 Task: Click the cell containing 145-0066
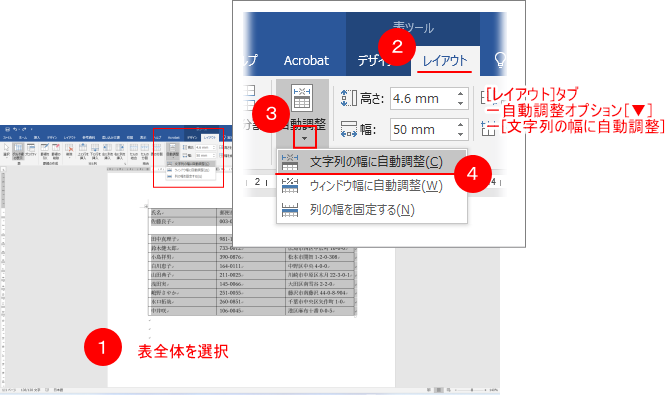tap(251, 284)
